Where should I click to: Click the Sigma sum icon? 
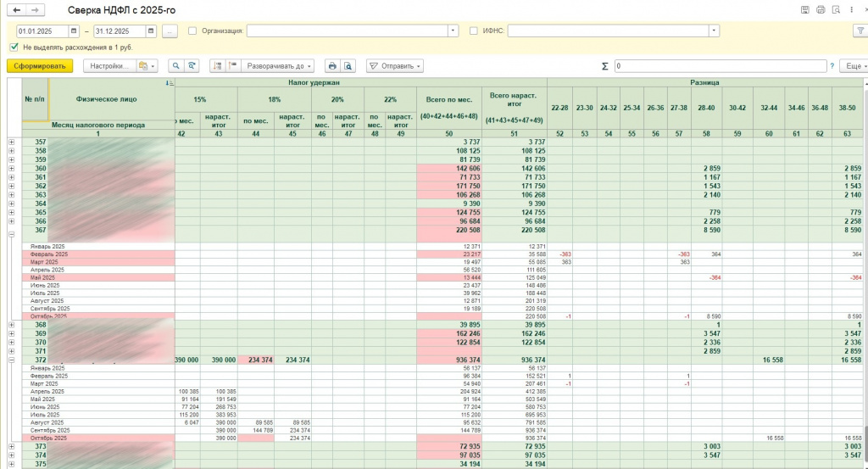604,65
